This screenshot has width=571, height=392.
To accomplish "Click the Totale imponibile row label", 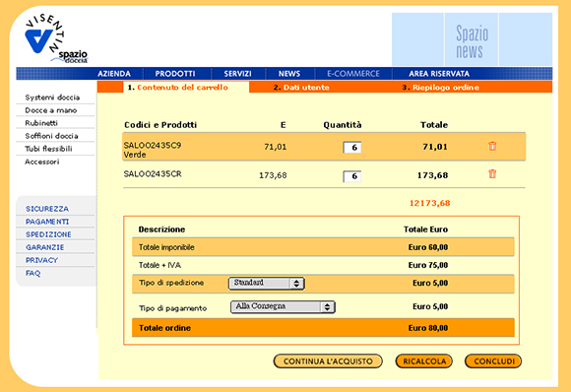I will tap(166, 247).
